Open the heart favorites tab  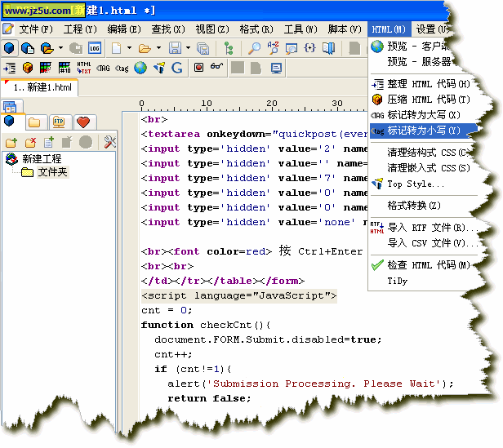point(82,122)
